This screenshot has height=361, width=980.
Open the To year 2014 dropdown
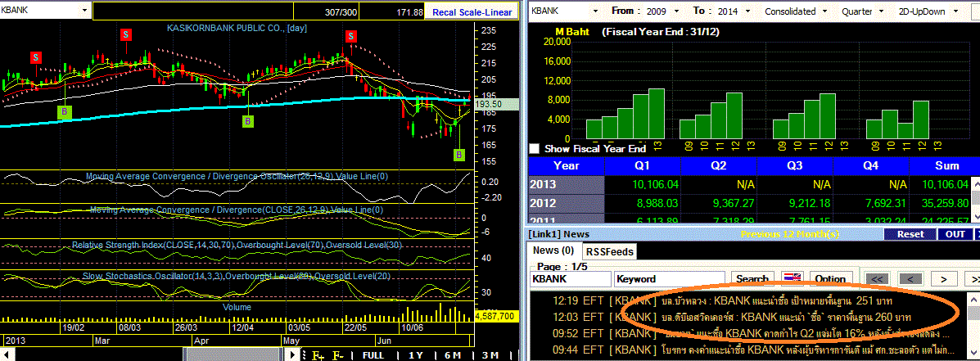[x=747, y=11]
